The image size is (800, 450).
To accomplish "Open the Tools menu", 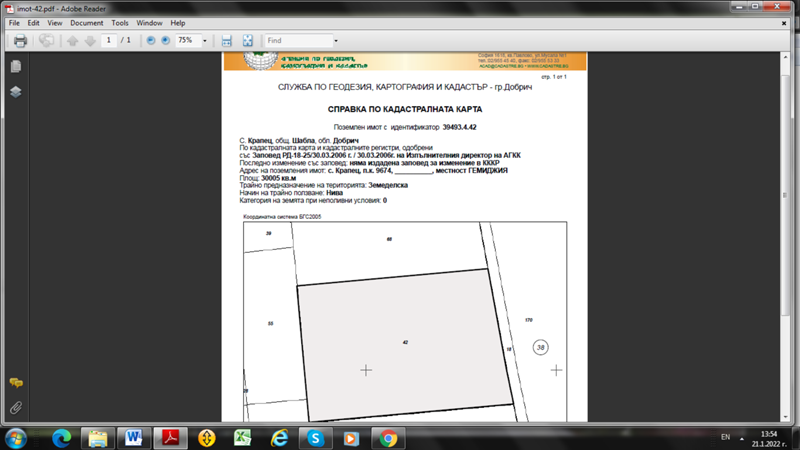I will coord(120,22).
